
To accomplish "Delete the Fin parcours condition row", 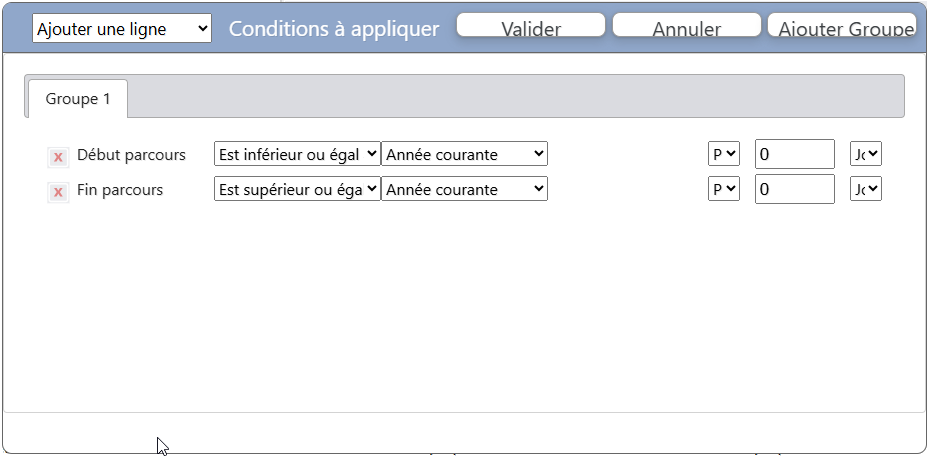I will (x=58, y=191).
